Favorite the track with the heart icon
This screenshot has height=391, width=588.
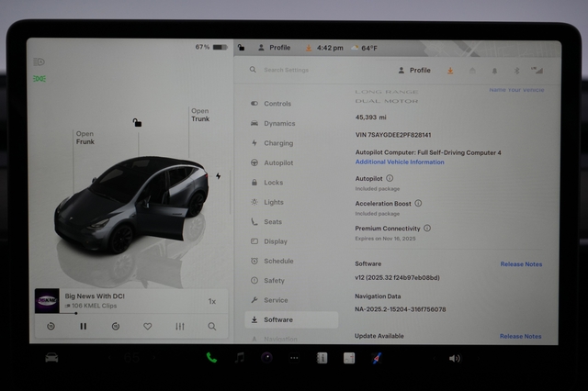148,327
